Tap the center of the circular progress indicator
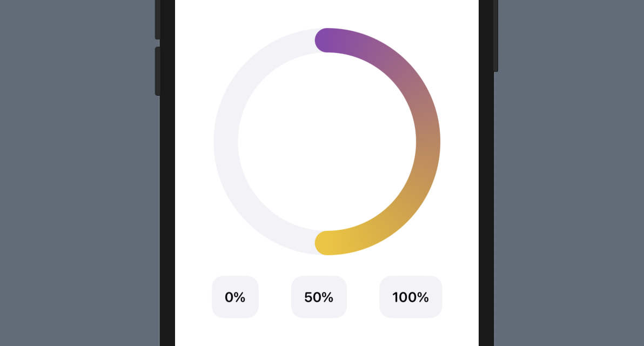The width and height of the screenshot is (644, 346). (327, 141)
